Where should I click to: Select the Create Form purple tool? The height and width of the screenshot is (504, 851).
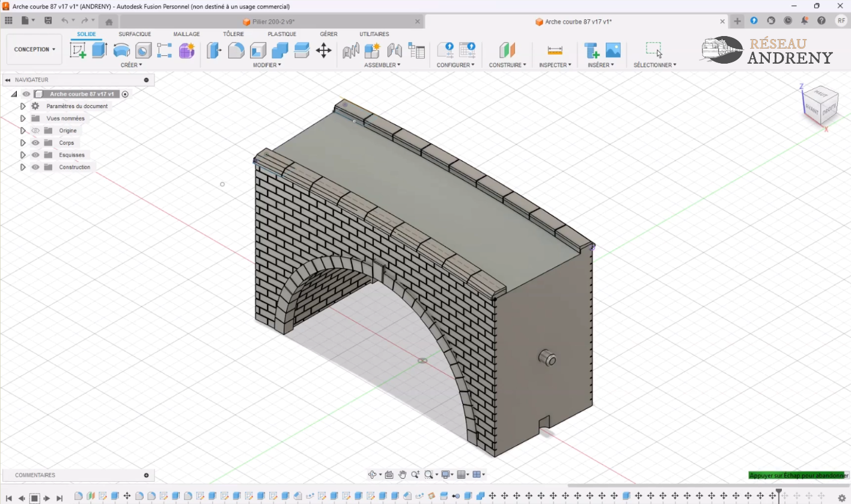tap(187, 50)
